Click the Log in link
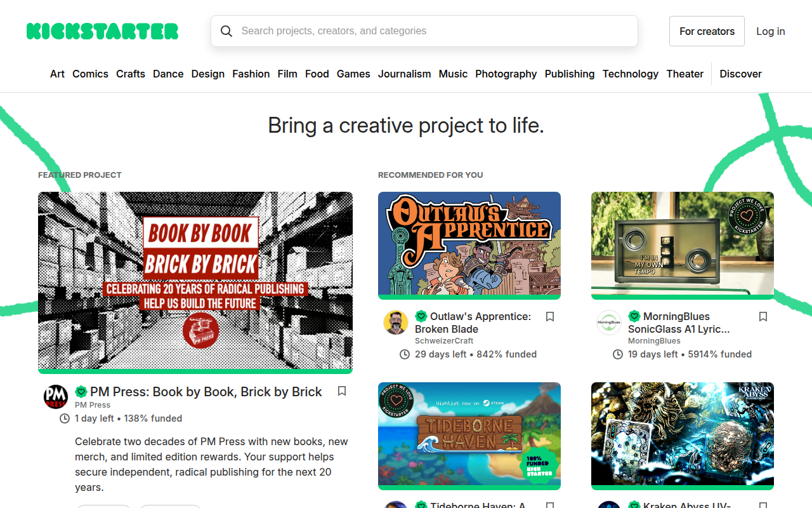Screen dimensions: 812x508 click(771, 31)
